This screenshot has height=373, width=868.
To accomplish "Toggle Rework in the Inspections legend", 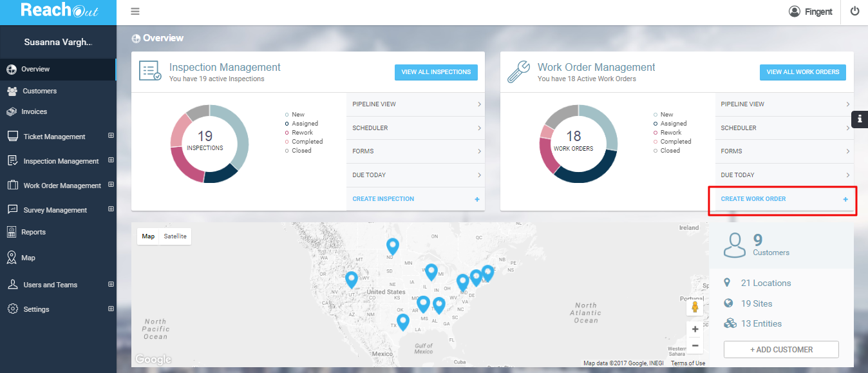I will coord(298,133).
